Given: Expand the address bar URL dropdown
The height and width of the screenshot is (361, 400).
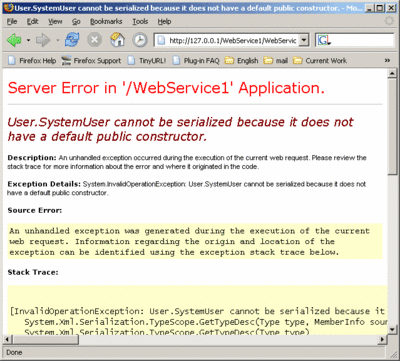Looking at the screenshot, I should coord(304,41).
